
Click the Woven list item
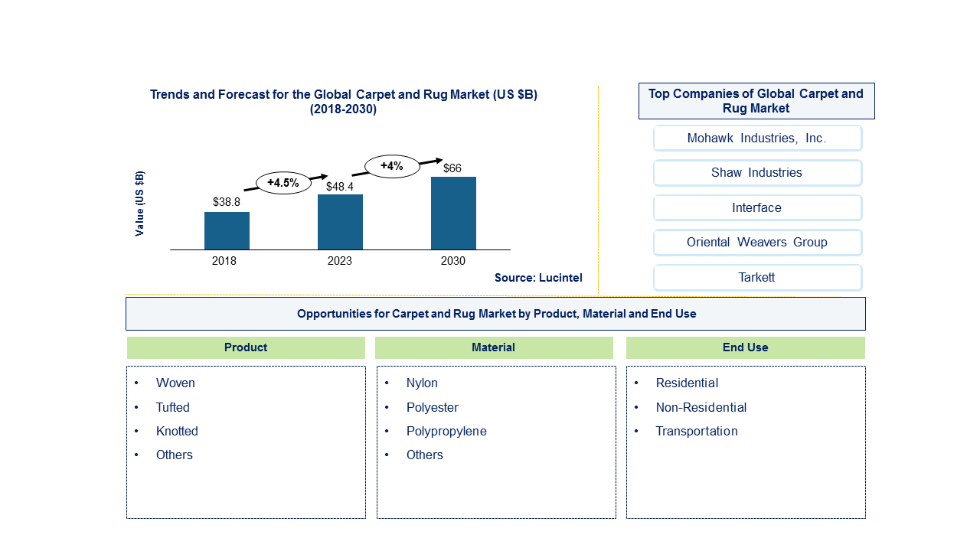pos(175,383)
